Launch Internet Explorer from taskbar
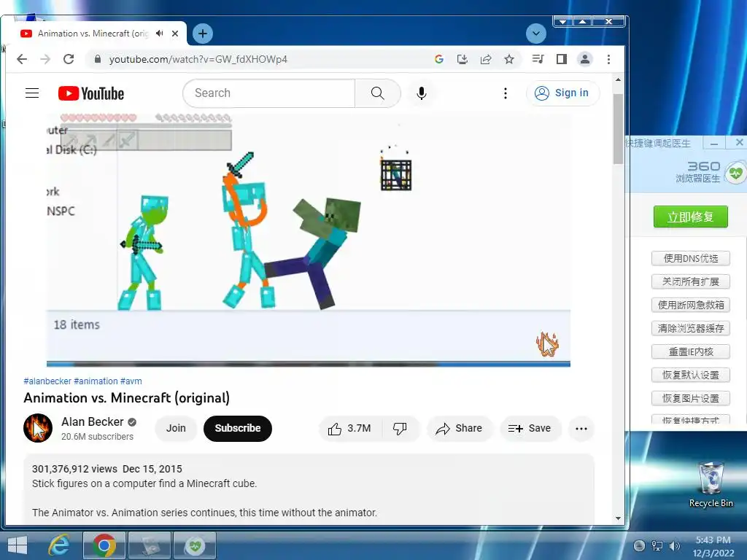747x560 pixels. tap(60, 545)
